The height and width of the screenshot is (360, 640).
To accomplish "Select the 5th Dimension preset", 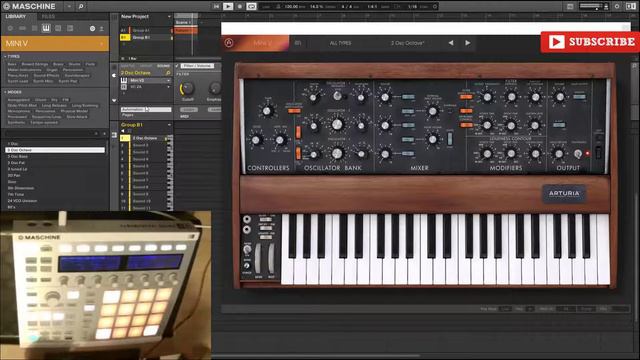I will (55, 188).
